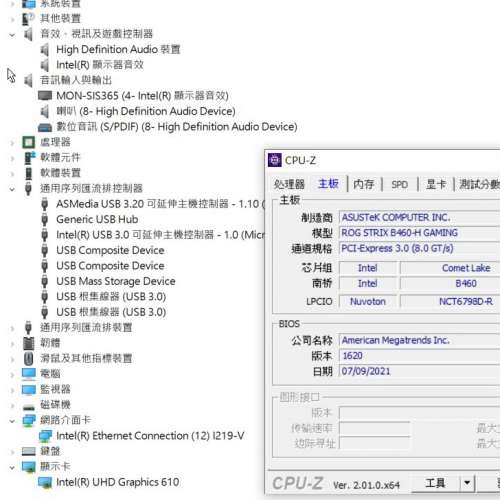Click the 電腦 computer category icon
Viewport: 500px width, 500px height.
pyautogui.click(x=29, y=374)
